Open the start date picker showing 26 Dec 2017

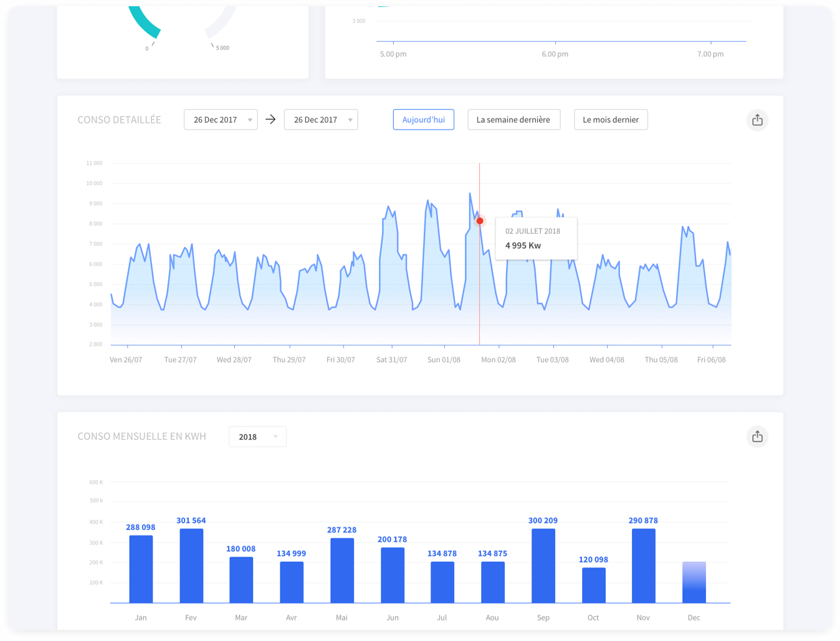(x=221, y=119)
